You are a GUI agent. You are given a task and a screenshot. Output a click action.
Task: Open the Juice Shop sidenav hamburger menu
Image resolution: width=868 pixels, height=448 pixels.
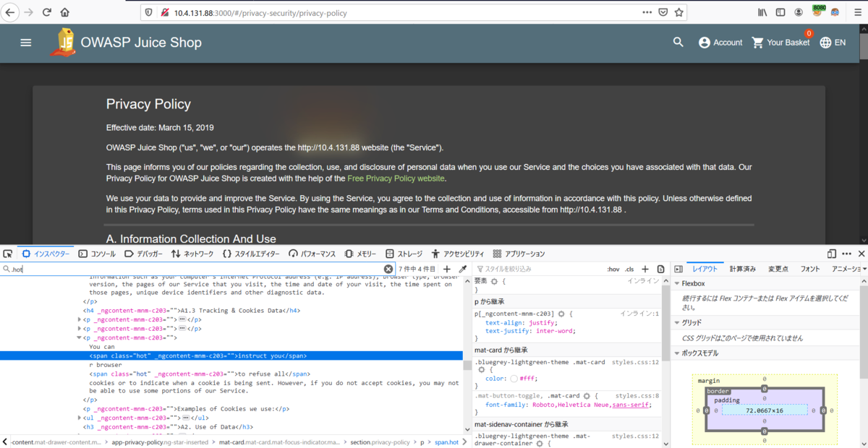(x=26, y=43)
